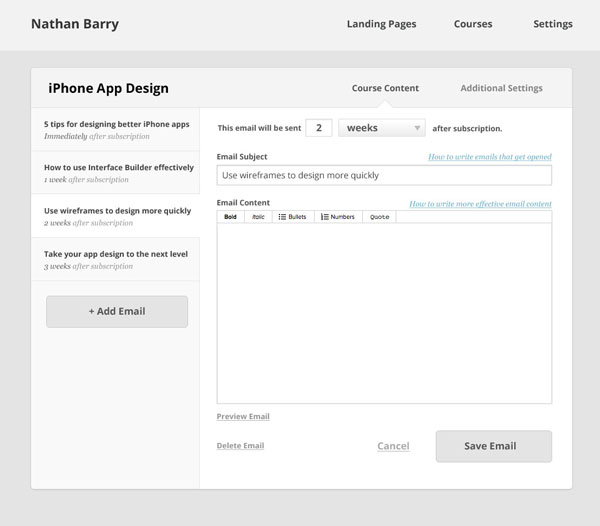Click the Add Email button
Screen dimensions: 600x526
(x=117, y=311)
